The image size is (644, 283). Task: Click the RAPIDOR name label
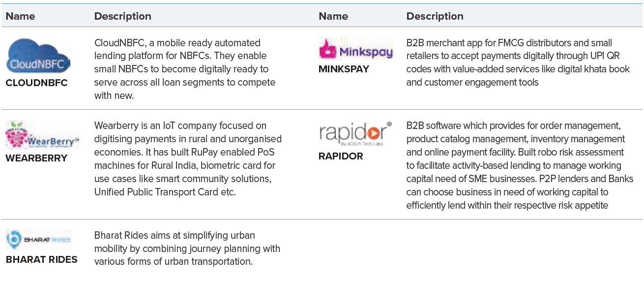pyautogui.click(x=341, y=156)
